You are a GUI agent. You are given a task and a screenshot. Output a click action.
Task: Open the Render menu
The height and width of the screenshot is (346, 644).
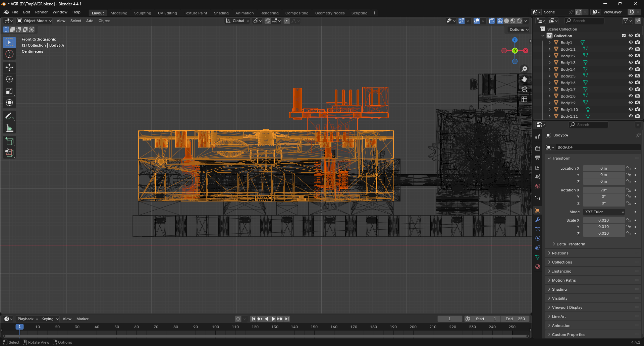click(41, 12)
